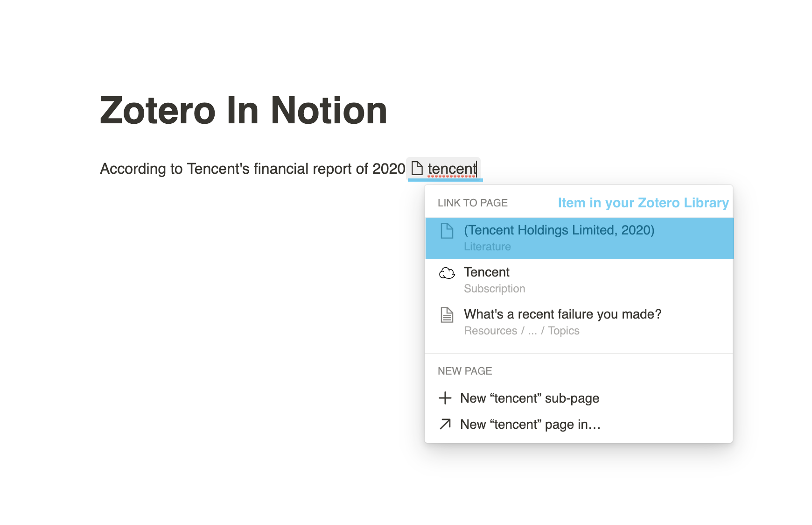Click the cloud icon next to Tencent Subscription

(447, 273)
